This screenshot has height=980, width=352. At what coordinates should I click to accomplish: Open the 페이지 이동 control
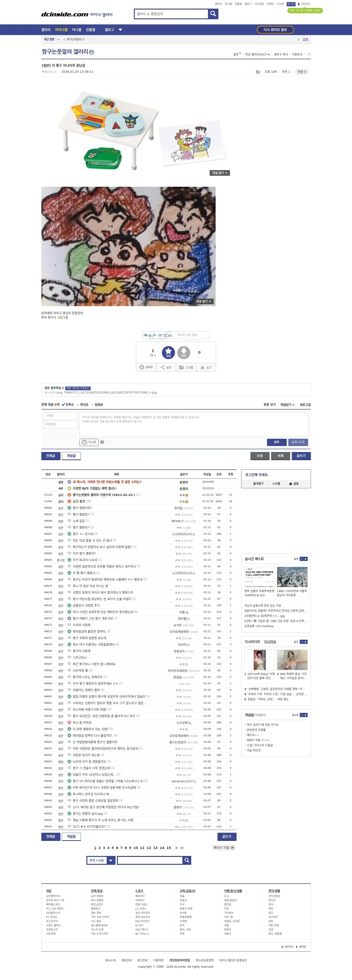224,848
